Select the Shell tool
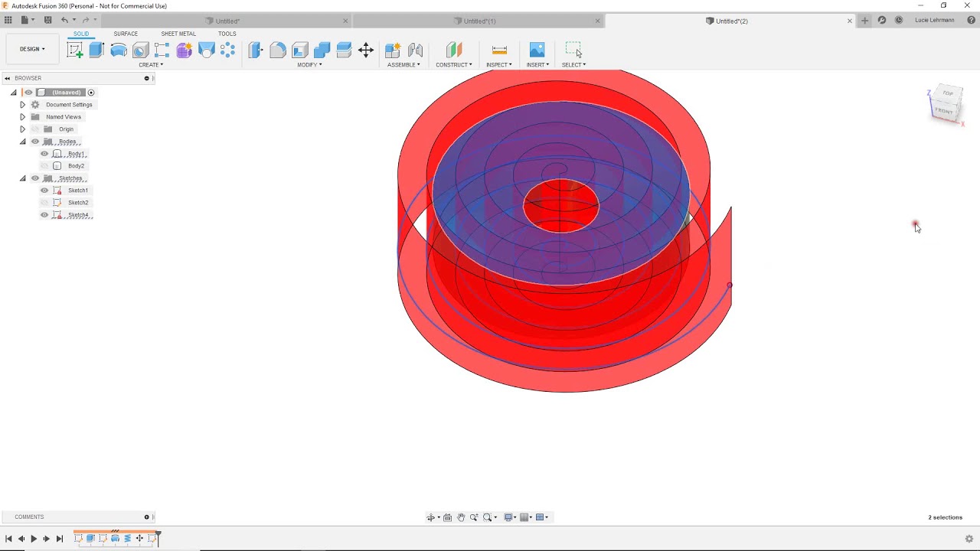The height and width of the screenshot is (551, 980). [300, 51]
